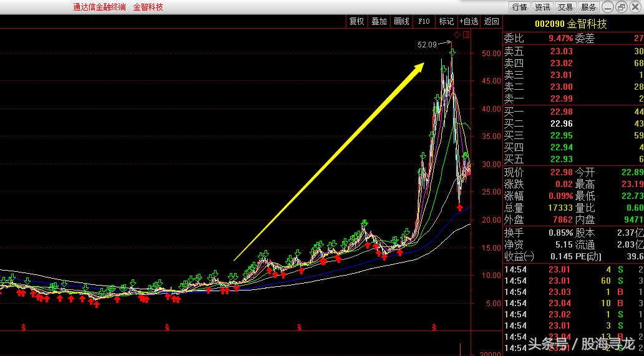Click 外盘 value 7862

(563, 220)
